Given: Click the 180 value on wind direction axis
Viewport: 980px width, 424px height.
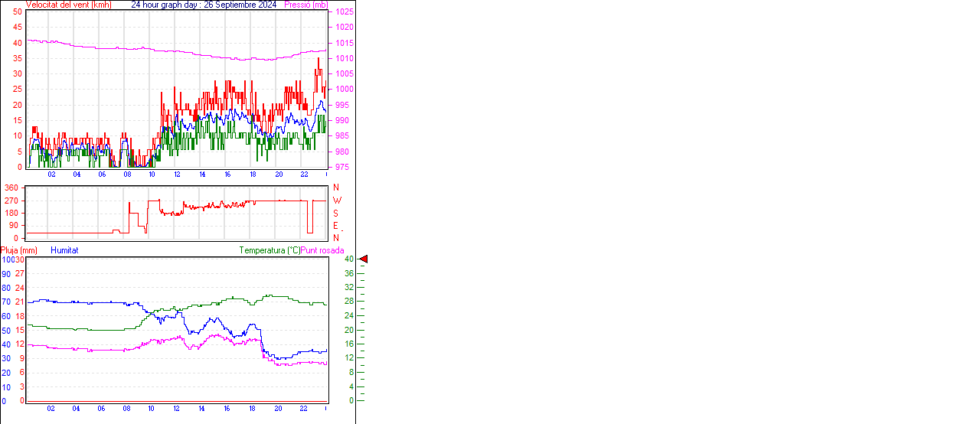Looking at the screenshot, I should (11, 213).
